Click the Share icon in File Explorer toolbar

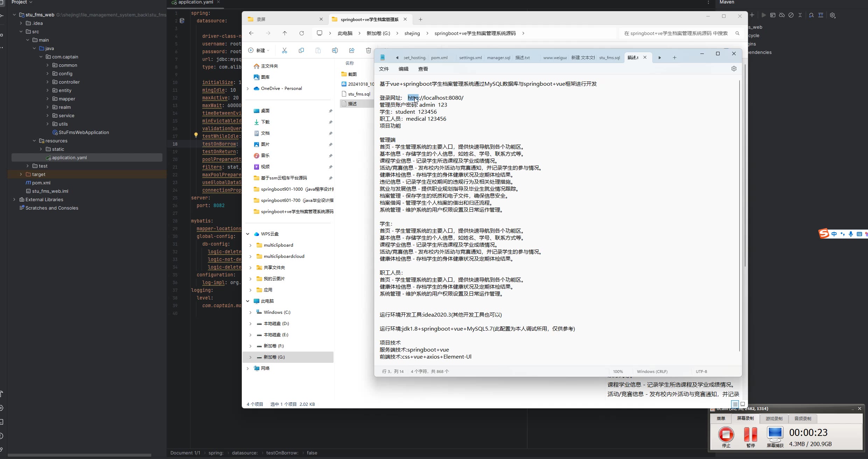pyautogui.click(x=351, y=50)
